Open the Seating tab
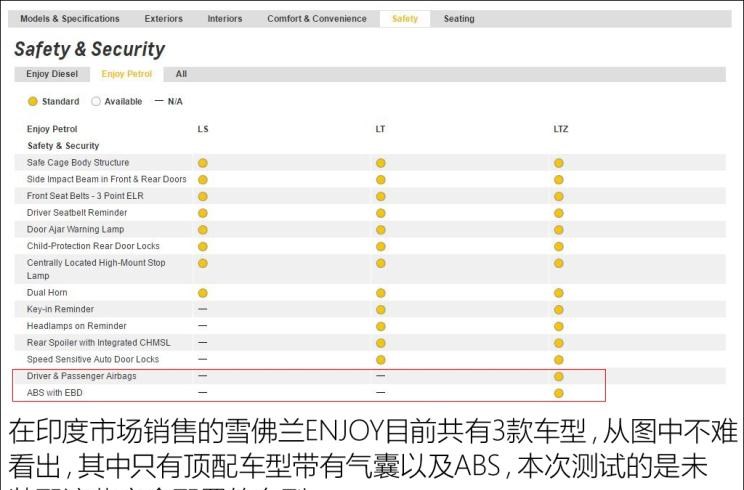This screenshot has width=744, height=490. (459, 19)
